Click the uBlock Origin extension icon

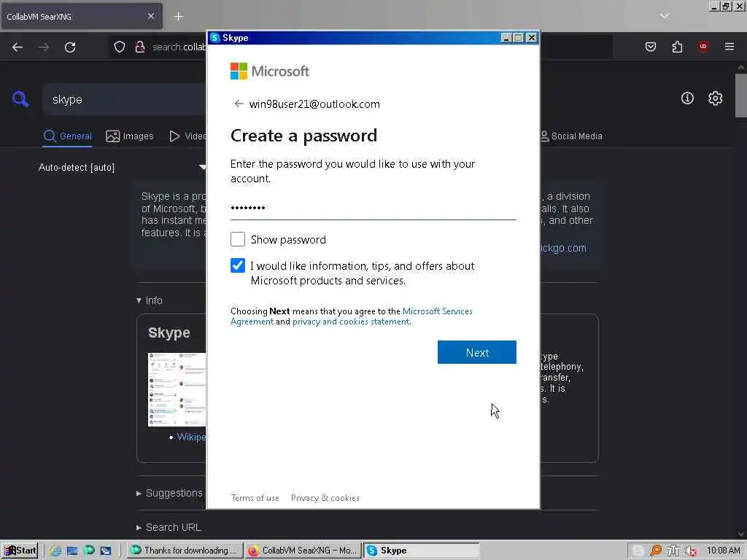[x=703, y=46]
